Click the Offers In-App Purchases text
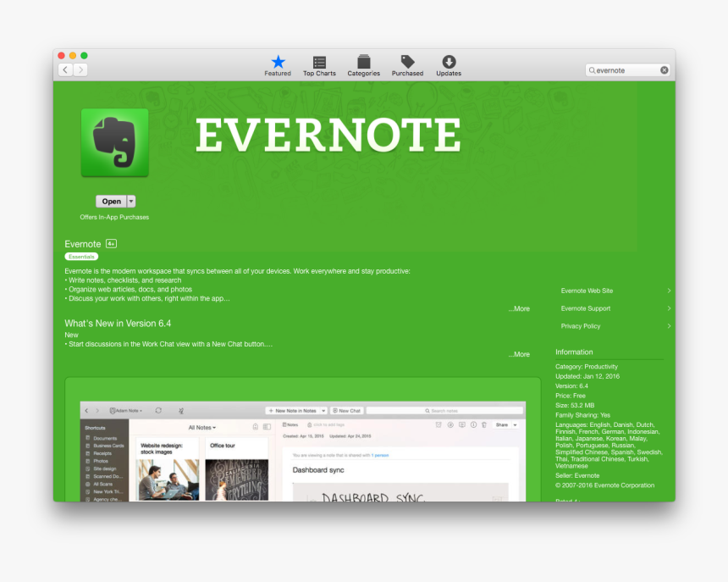Screen dimensions: 728x582 [114, 217]
